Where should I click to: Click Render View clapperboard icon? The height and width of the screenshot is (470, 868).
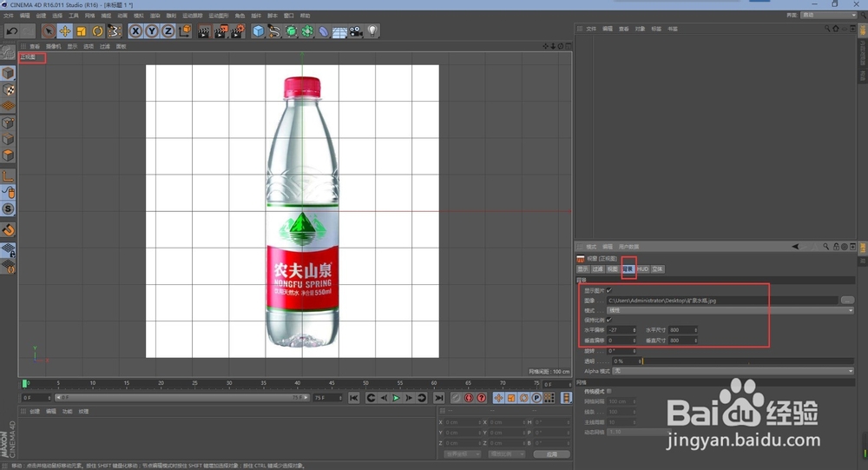coord(204,31)
